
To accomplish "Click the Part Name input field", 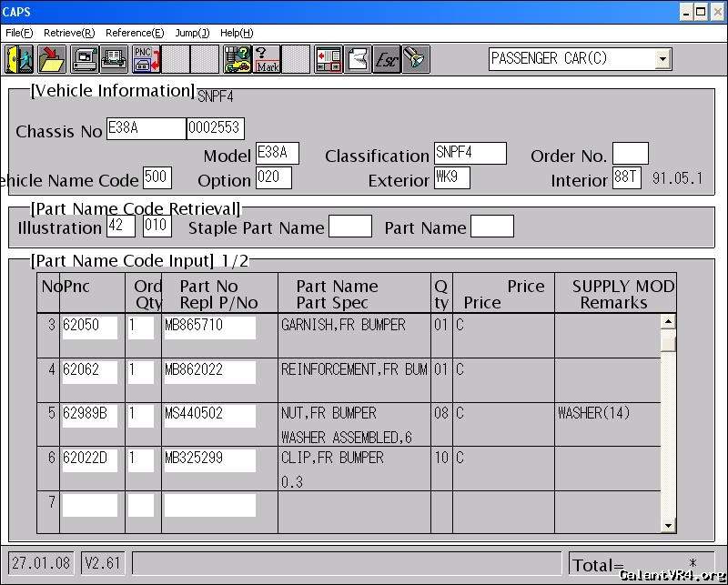I will pos(491,227).
